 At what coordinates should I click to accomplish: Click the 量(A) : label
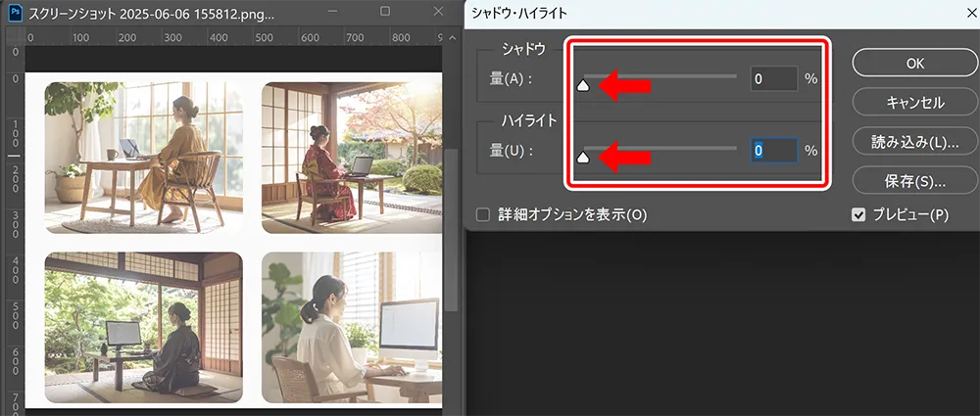click(x=511, y=78)
